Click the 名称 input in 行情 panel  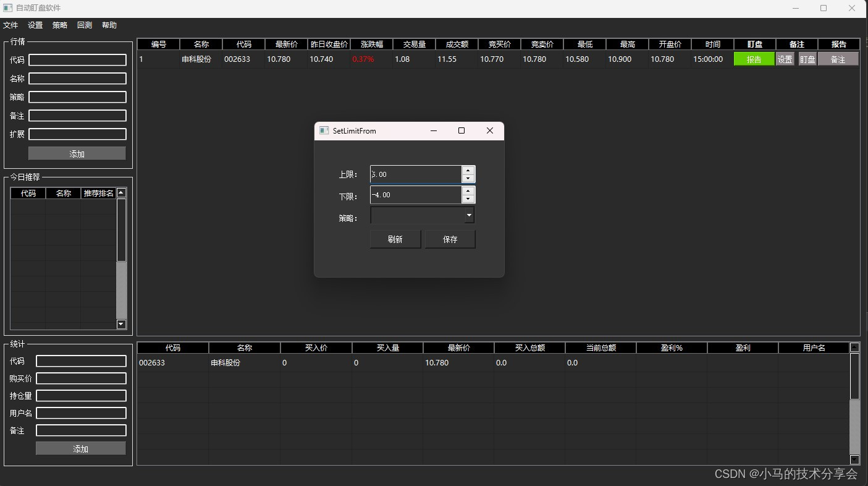point(77,79)
